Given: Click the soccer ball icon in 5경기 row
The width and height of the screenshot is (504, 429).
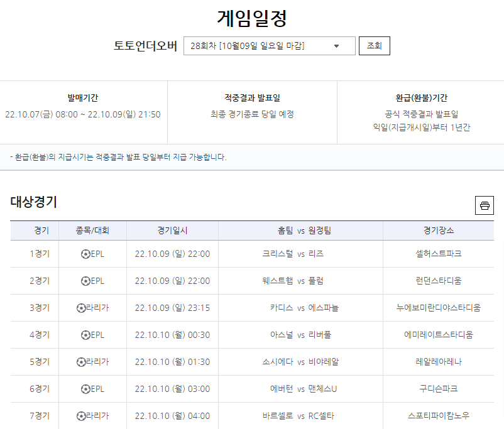Looking at the screenshot, I should coord(81,362).
